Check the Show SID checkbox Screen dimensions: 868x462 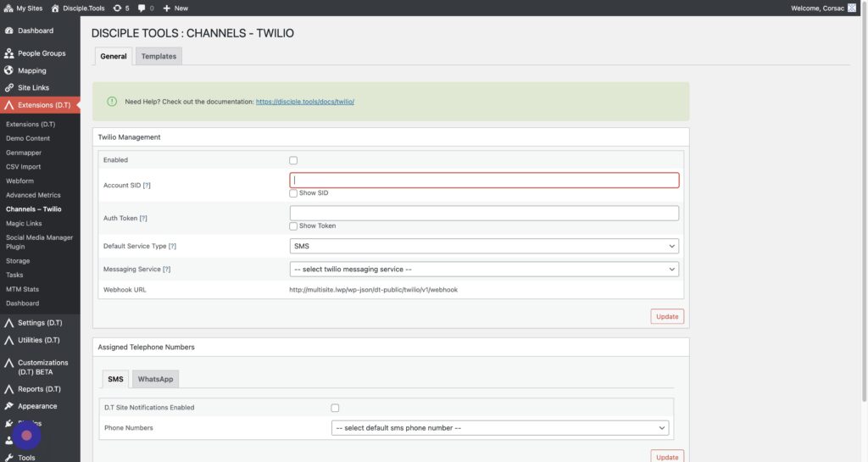[293, 193]
